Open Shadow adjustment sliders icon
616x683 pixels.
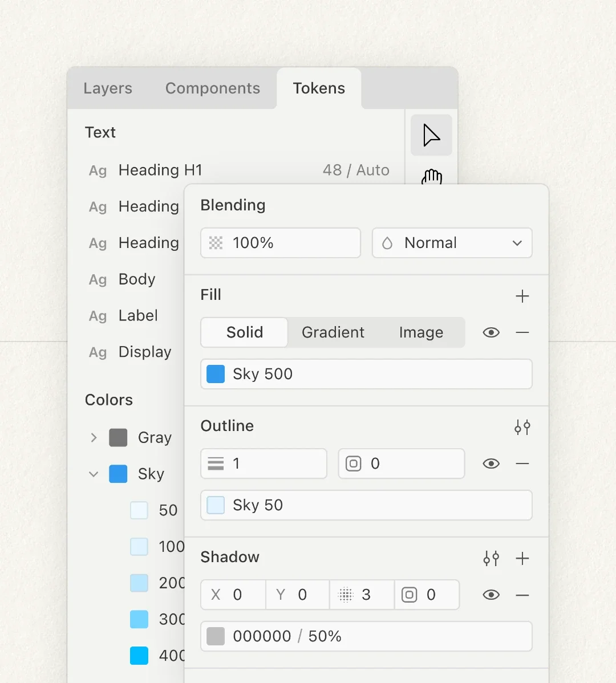point(491,558)
